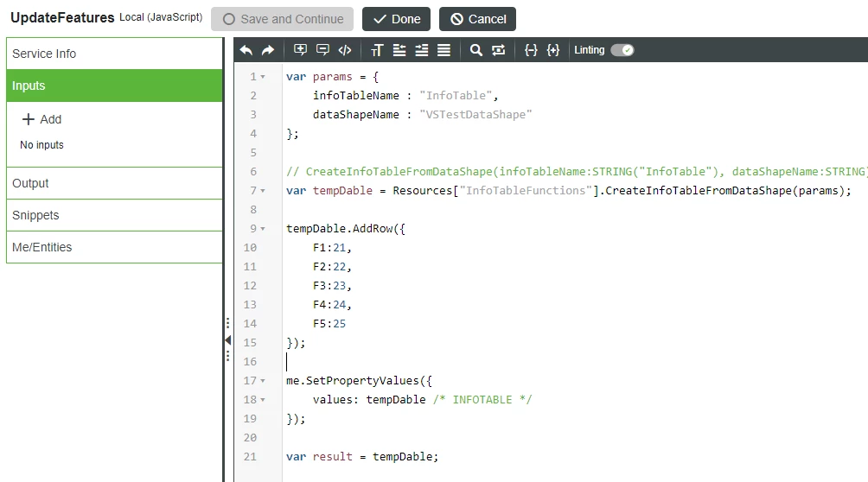Viewport: 868px width, 482px height.
Task: Click the UpdateFeatures service title
Action: coord(62,18)
